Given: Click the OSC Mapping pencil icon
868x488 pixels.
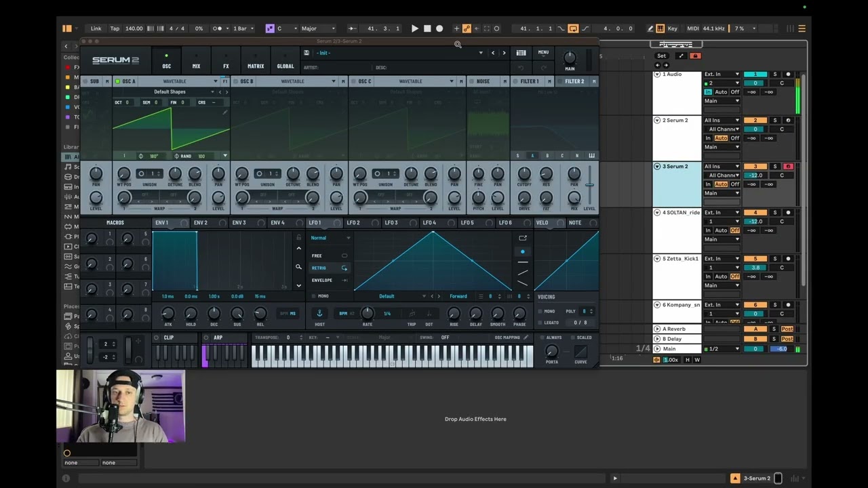Looking at the screenshot, I should (526, 338).
